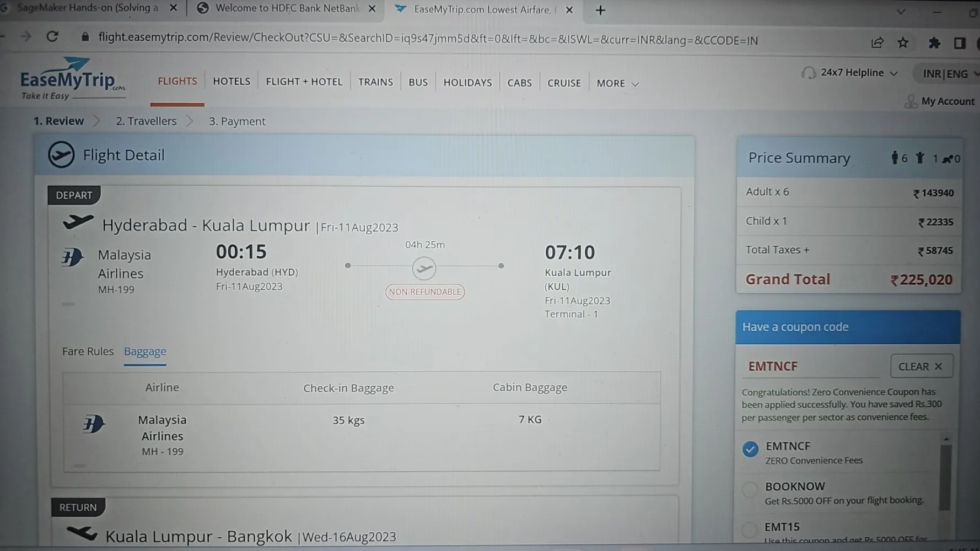The height and width of the screenshot is (551, 980).
Task: Click the share page icon in address bar
Action: [877, 42]
